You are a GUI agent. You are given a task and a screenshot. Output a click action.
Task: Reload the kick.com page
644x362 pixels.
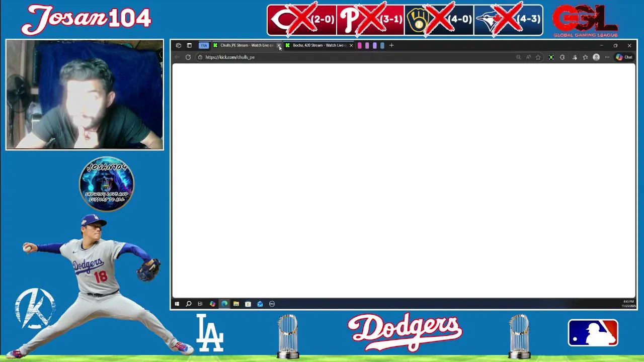click(188, 57)
